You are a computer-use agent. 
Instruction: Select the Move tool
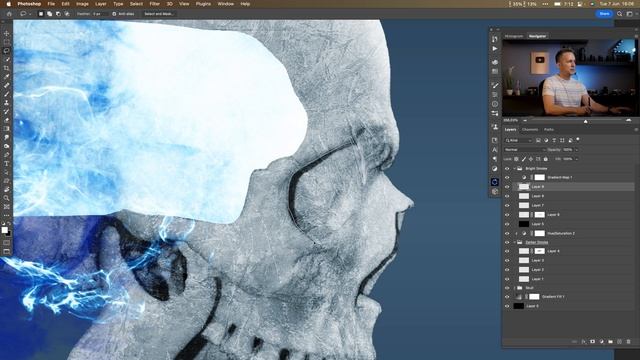click(x=7, y=33)
